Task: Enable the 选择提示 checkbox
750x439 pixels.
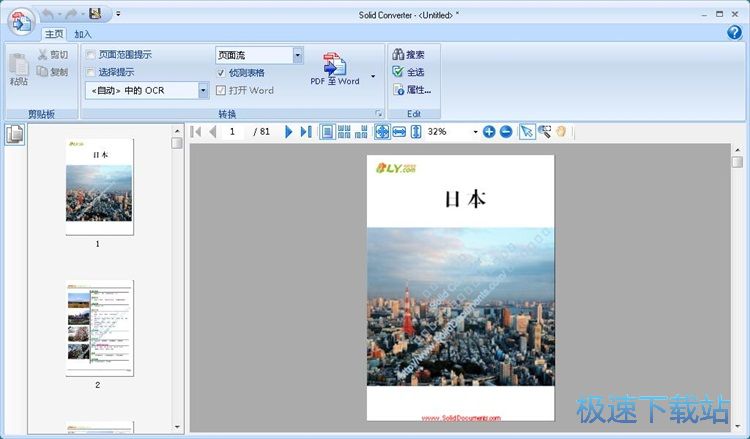Action: pyautogui.click(x=90, y=72)
